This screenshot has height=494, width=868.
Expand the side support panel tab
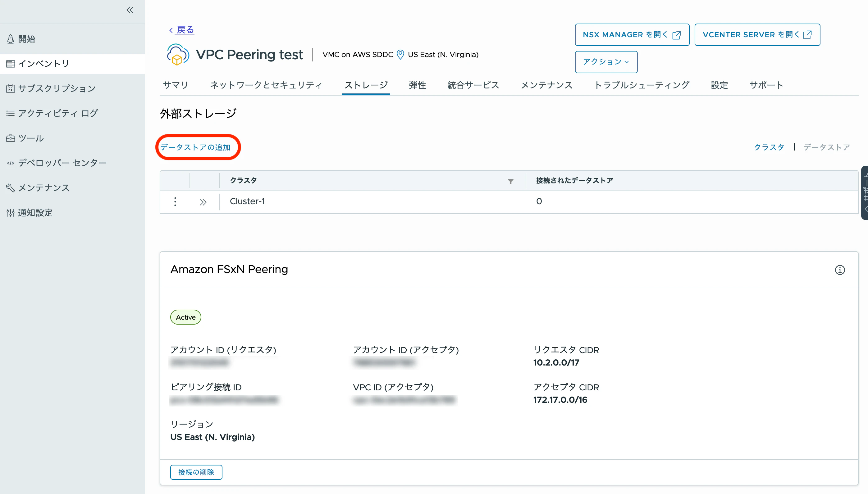pos(865,193)
